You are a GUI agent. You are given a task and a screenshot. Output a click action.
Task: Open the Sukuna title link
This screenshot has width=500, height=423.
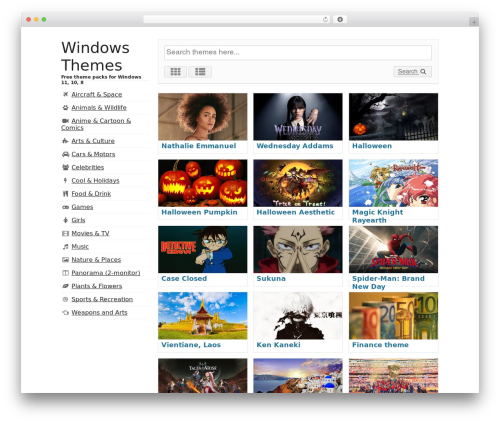271,279
